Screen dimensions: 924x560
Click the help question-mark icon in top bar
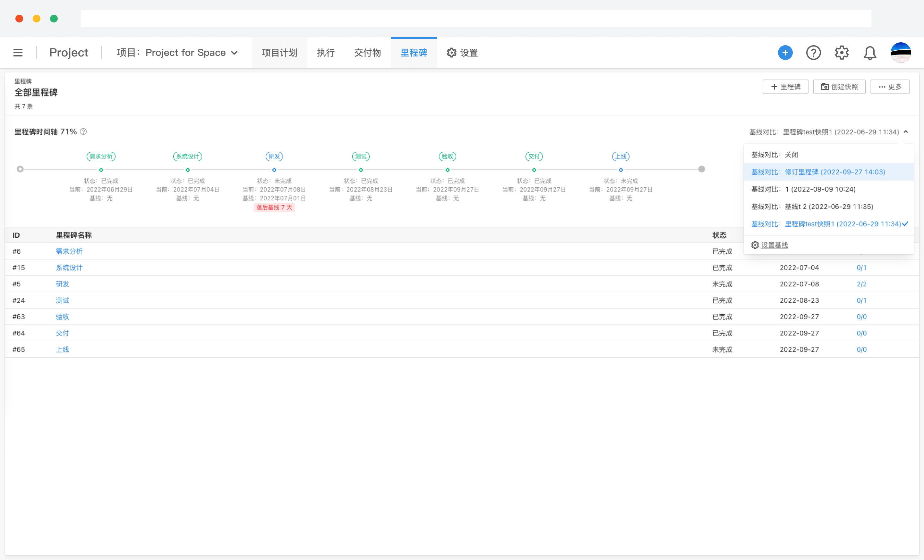(x=813, y=53)
